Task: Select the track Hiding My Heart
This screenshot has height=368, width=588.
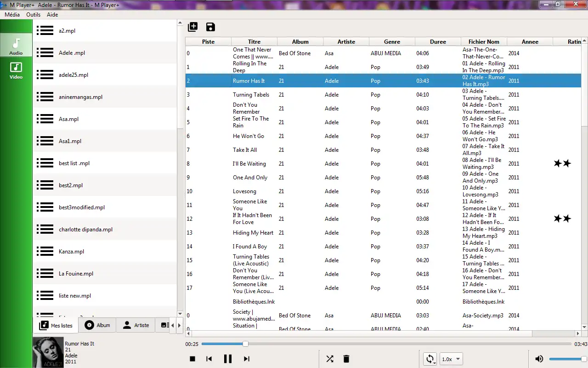Action: (383, 232)
